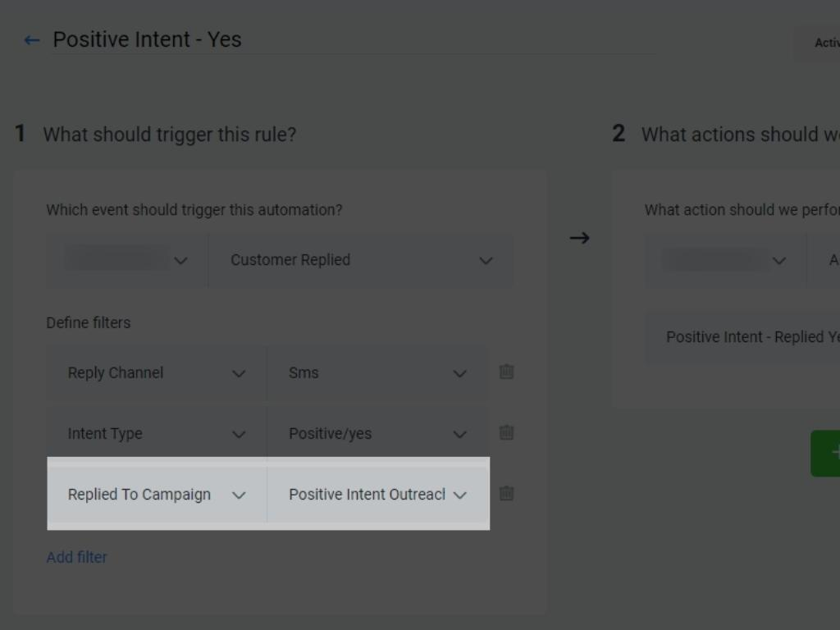840x630 pixels.
Task: Click the Add filter link
Action: 76,557
